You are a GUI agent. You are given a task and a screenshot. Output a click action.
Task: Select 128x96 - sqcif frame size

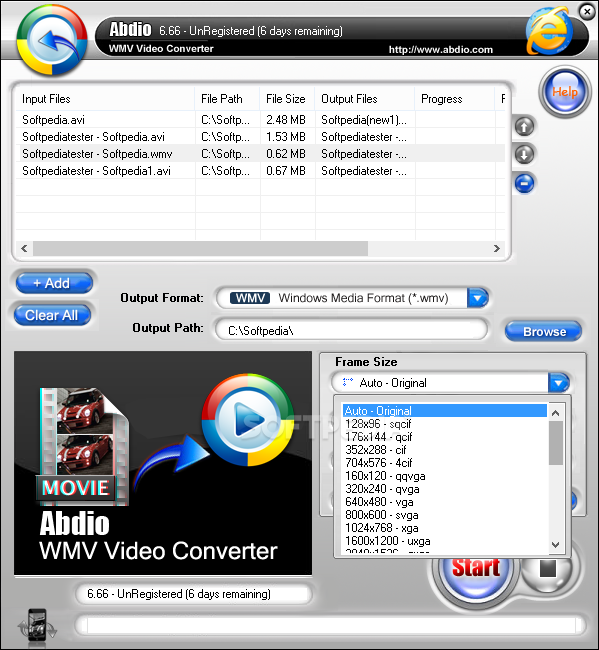(x=444, y=424)
